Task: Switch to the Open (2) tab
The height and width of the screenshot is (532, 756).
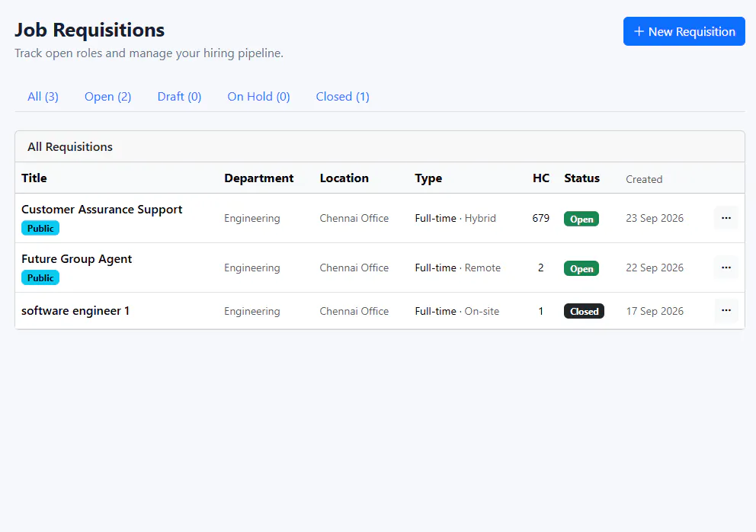Action: coord(108,97)
